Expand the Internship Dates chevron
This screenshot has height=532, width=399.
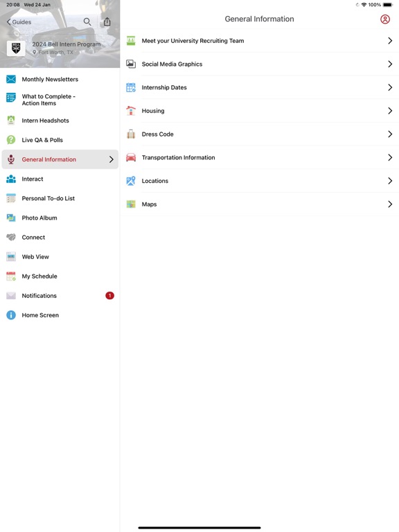click(x=390, y=87)
